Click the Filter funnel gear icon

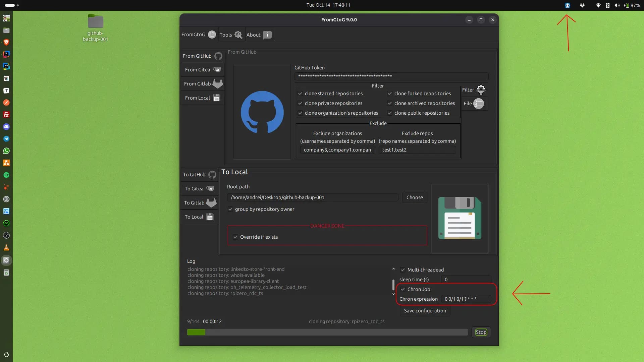click(x=481, y=89)
